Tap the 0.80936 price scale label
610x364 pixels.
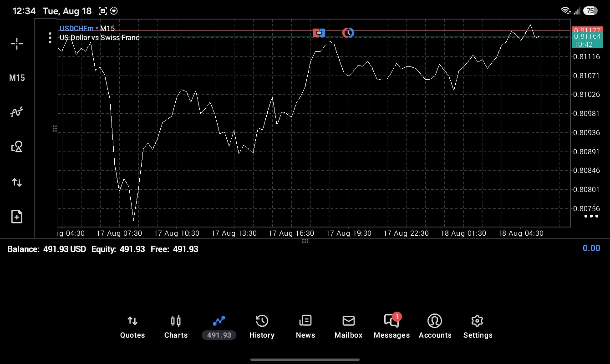click(586, 132)
